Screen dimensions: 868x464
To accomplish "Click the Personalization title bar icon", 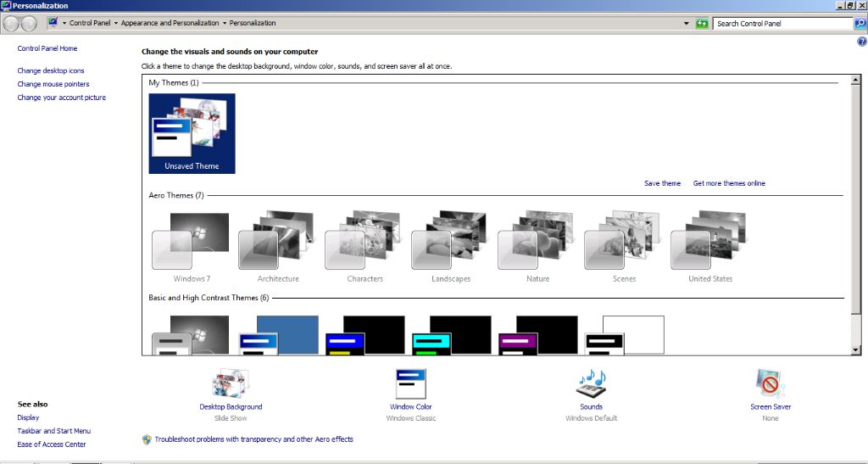I will pyautogui.click(x=6, y=6).
